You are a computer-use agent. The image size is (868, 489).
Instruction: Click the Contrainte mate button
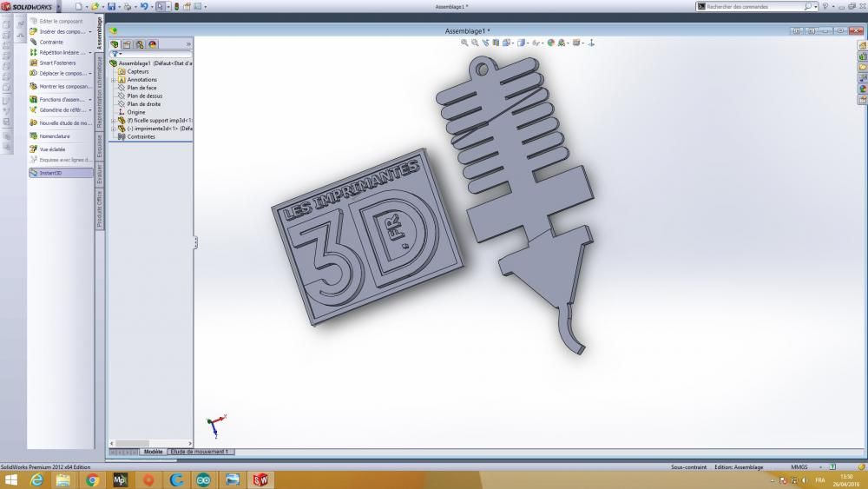click(47, 42)
